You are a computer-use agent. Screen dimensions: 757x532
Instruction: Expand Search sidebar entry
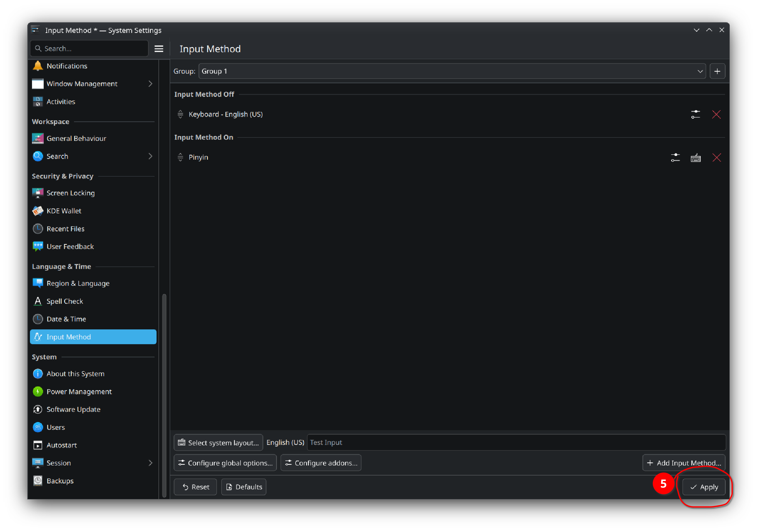[150, 156]
